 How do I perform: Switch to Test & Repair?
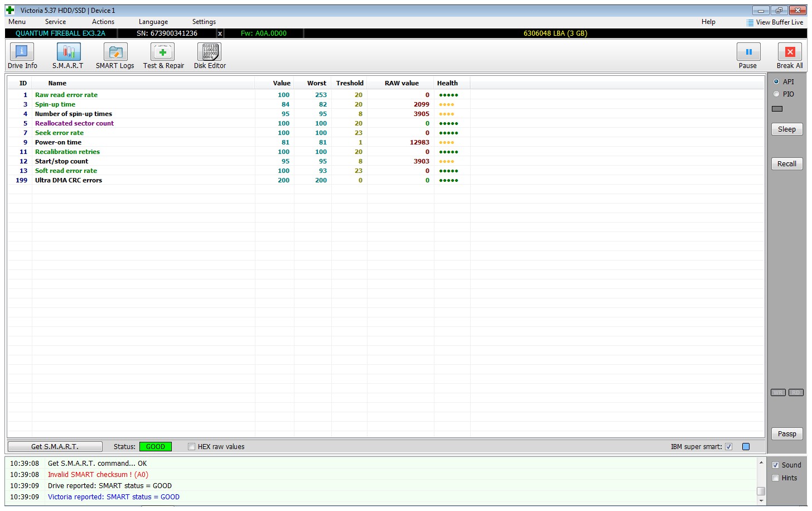pyautogui.click(x=162, y=52)
